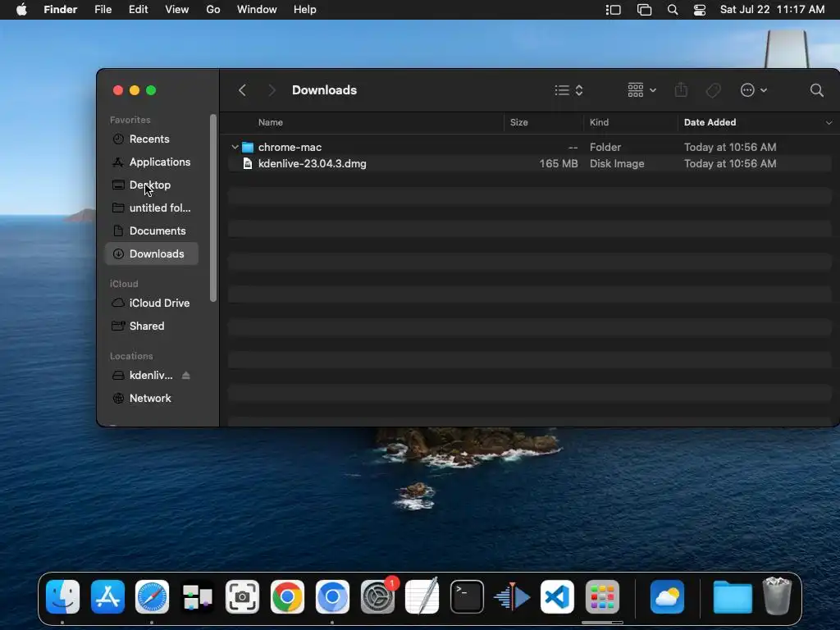840x630 pixels.
Task: Click the forward navigation arrow
Action: [272, 90]
